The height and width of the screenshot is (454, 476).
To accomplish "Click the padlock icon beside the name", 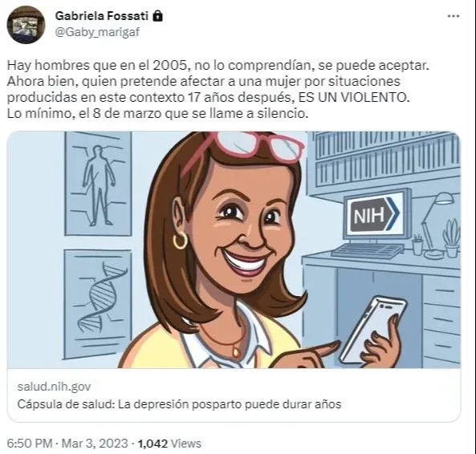I will (157, 16).
